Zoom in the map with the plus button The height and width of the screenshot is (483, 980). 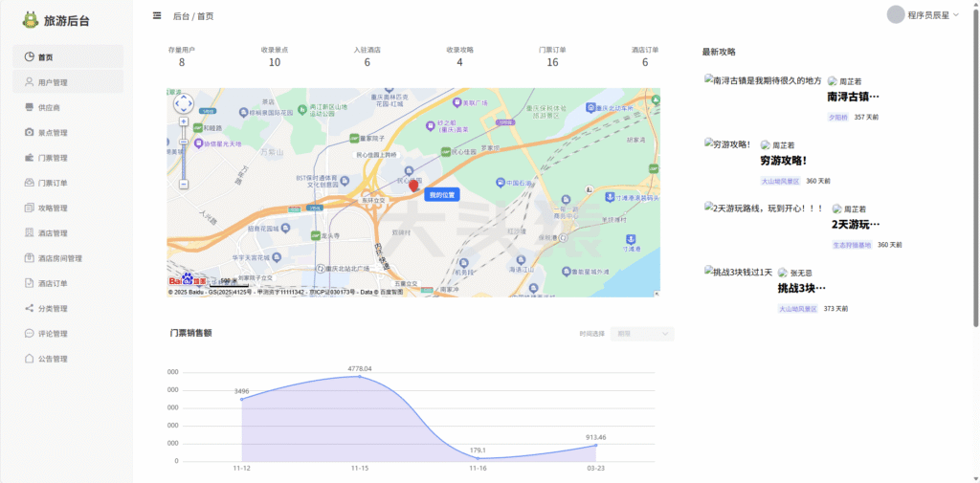[x=184, y=121]
